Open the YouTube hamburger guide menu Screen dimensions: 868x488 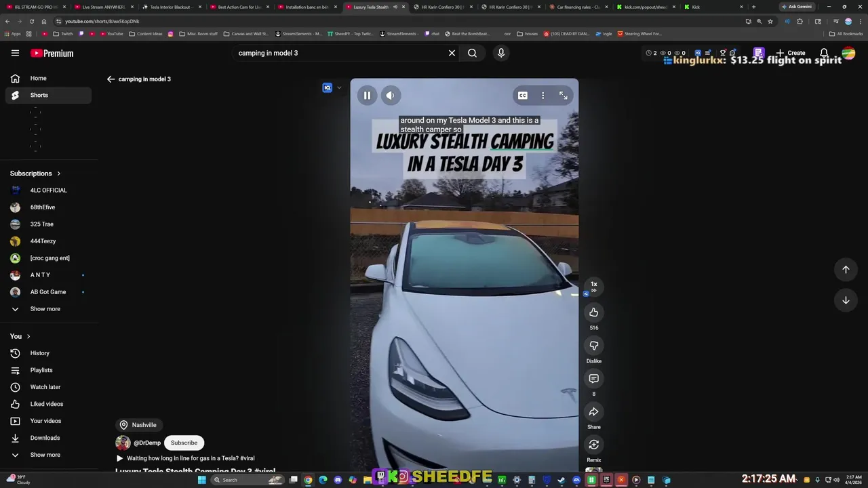tap(15, 53)
